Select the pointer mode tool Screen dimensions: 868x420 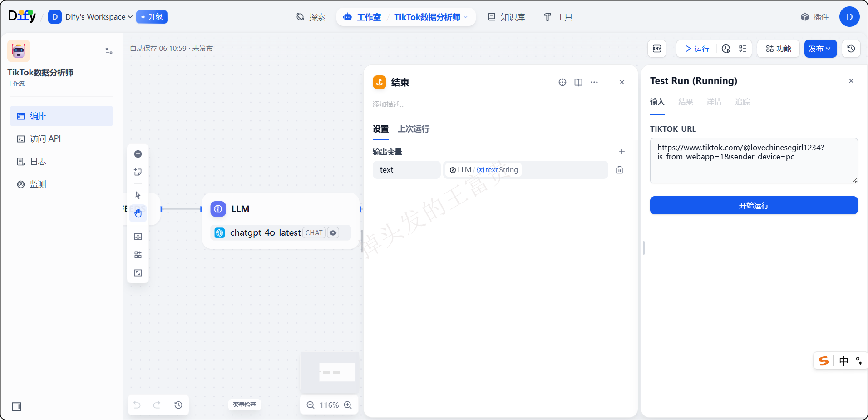click(x=138, y=195)
